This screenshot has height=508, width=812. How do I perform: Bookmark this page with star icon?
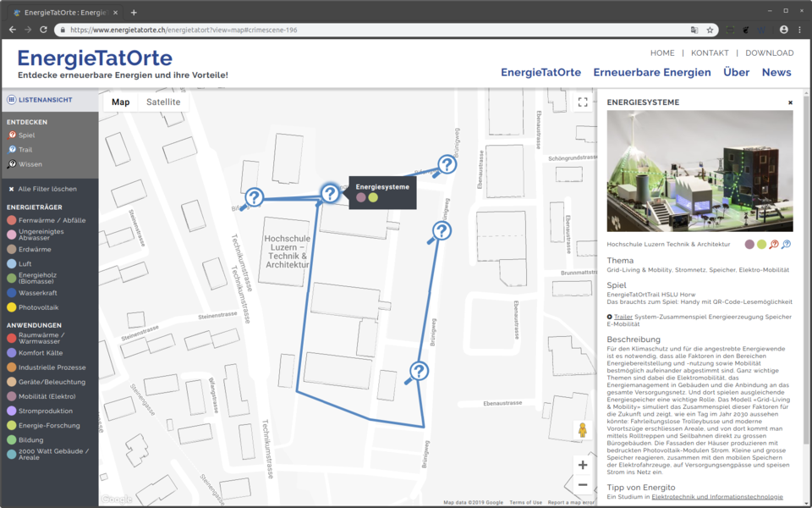coord(710,30)
